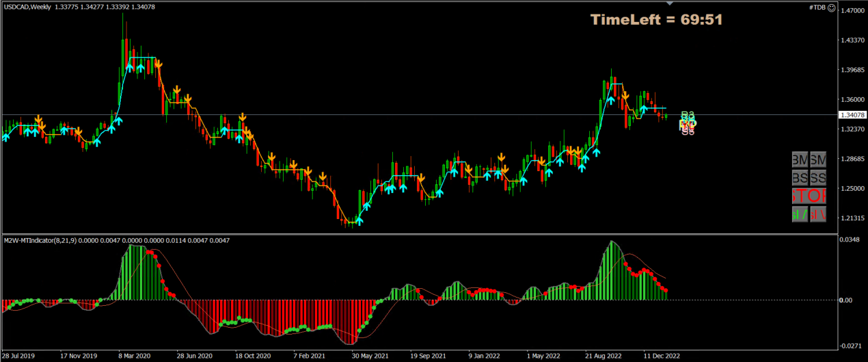Click the current price tag 1.34078

click(x=853, y=115)
